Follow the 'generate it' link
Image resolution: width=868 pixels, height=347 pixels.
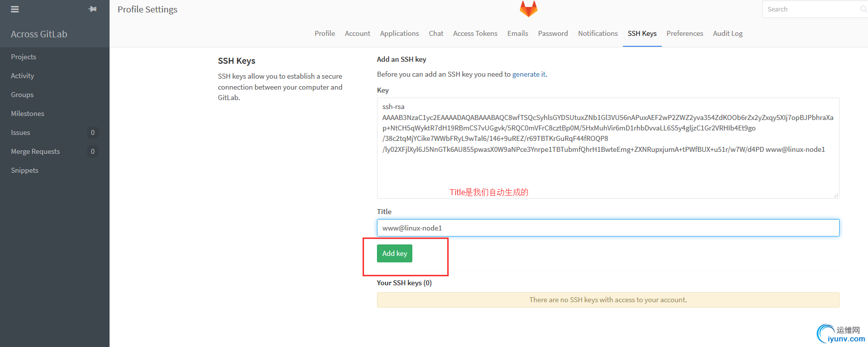(x=529, y=74)
